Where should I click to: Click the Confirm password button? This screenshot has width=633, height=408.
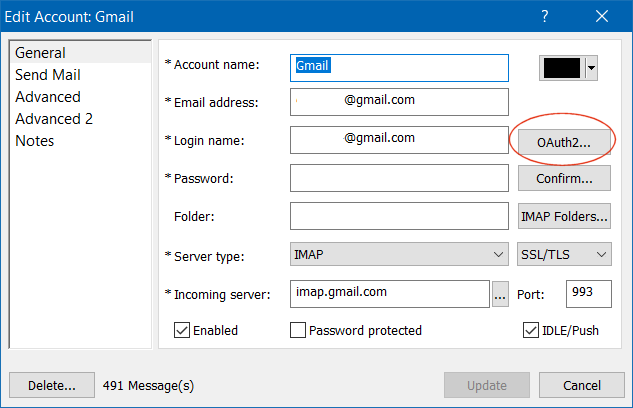(564, 178)
